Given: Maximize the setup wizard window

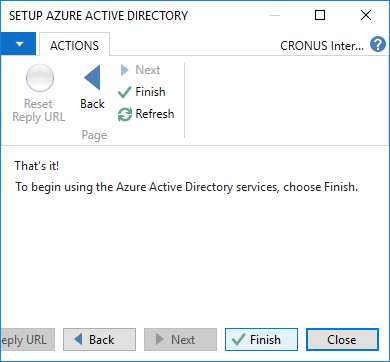Looking at the screenshot, I should 320,15.
